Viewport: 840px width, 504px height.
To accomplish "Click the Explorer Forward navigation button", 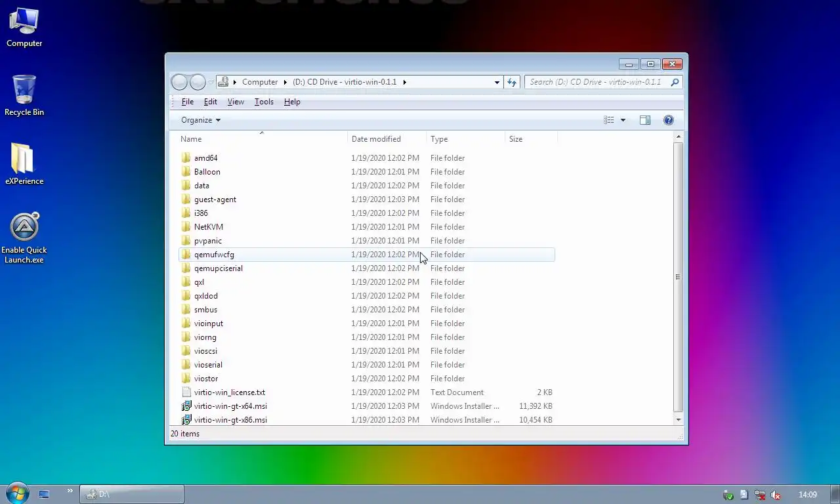I will click(198, 82).
